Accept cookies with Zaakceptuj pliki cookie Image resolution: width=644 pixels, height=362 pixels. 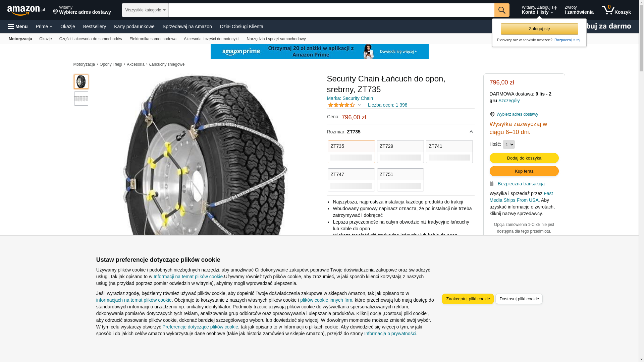pyautogui.click(x=468, y=299)
